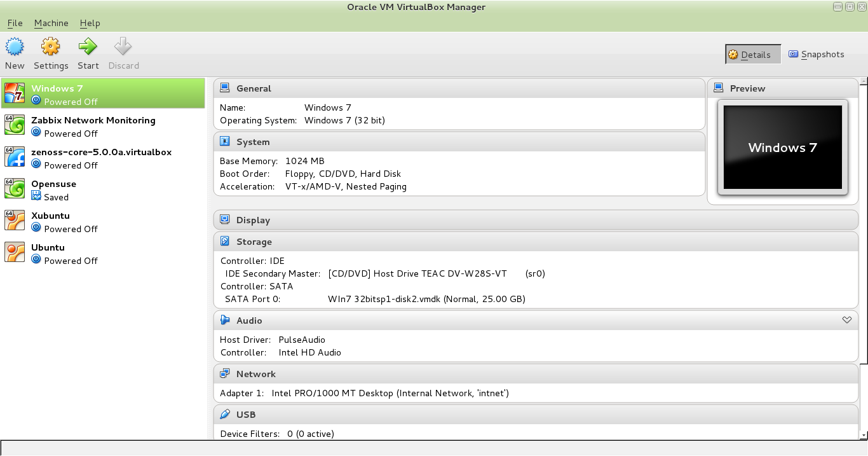Click the boot order 'Floppy, CD/DVD, Hard Disk'
This screenshot has height=456, width=868.
coord(343,174)
